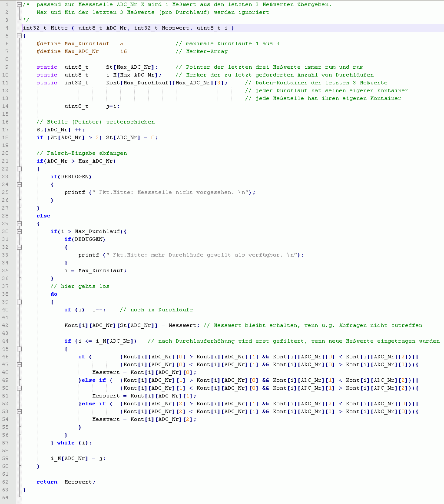Click 'if (i) i--;' on line 40
The height and width of the screenshot is (504, 444).
pyautogui.click(x=85, y=310)
